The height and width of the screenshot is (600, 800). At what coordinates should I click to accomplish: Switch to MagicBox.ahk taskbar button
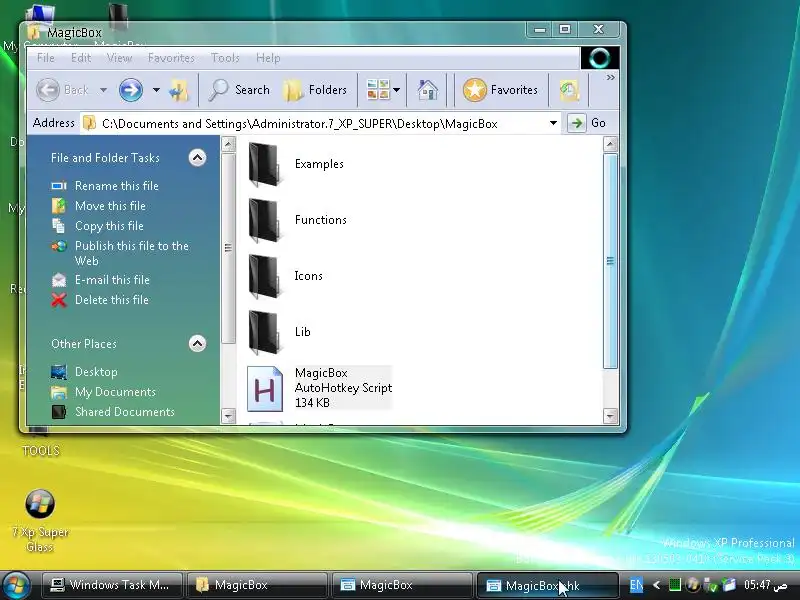[x=546, y=585]
